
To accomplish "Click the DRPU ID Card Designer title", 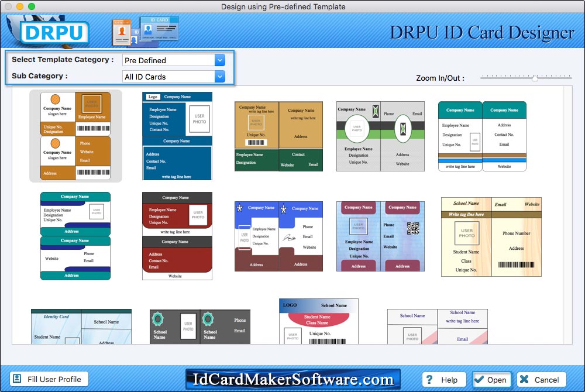I will [x=482, y=32].
